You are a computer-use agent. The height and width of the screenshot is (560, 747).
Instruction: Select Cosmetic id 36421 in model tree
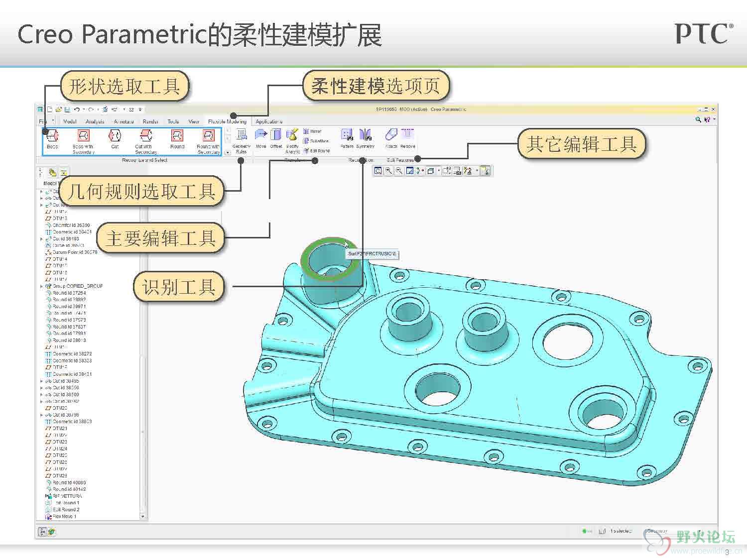coord(68,232)
